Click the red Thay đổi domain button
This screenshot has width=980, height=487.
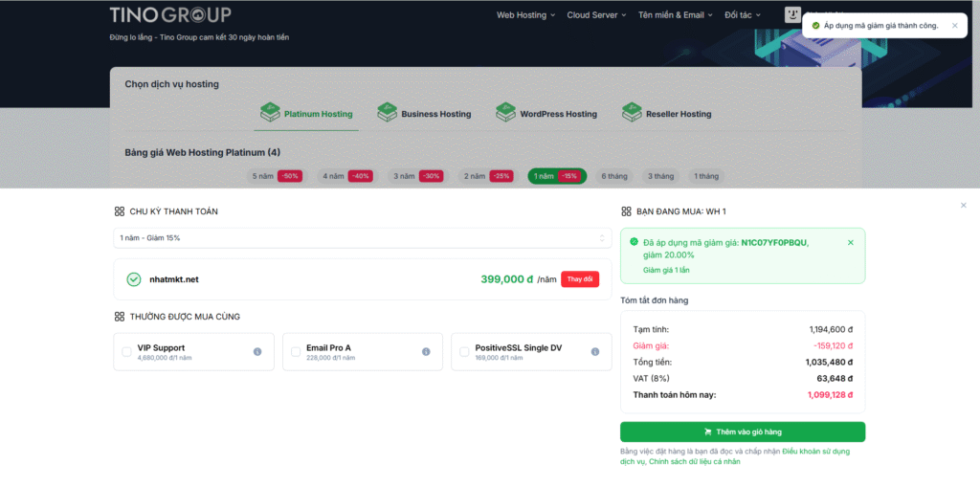580,279
